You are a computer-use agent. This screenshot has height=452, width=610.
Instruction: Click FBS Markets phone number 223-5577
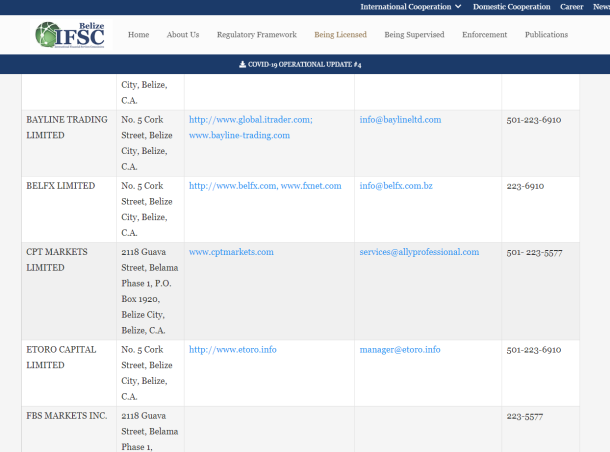525,417
